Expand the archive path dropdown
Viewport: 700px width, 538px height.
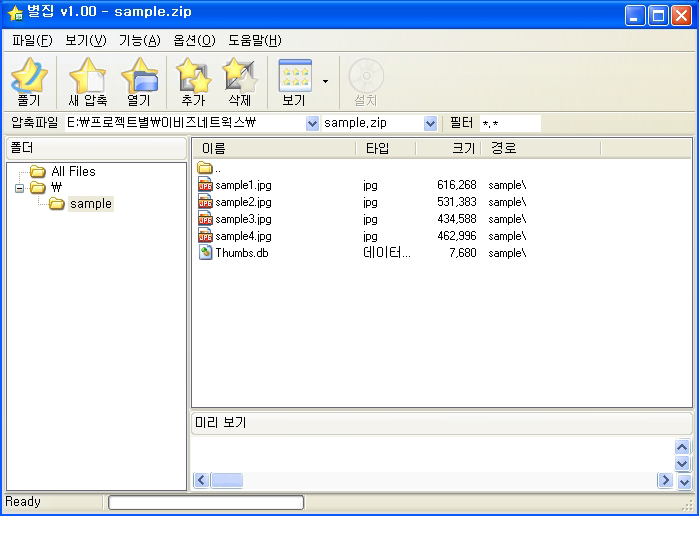(312, 123)
